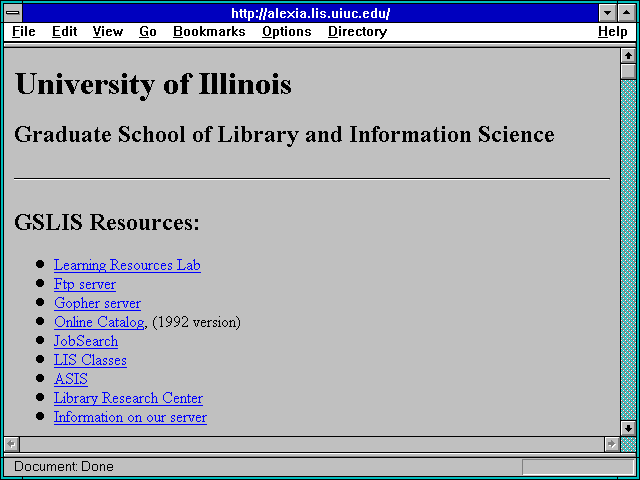Viewport: 640px width, 480px height.
Task: Click the Information on our server link
Action: point(130,418)
